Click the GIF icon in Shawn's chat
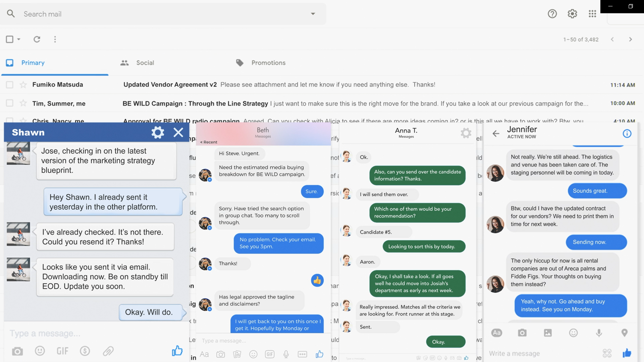Image resolution: width=644 pixels, height=362 pixels. (62, 351)
